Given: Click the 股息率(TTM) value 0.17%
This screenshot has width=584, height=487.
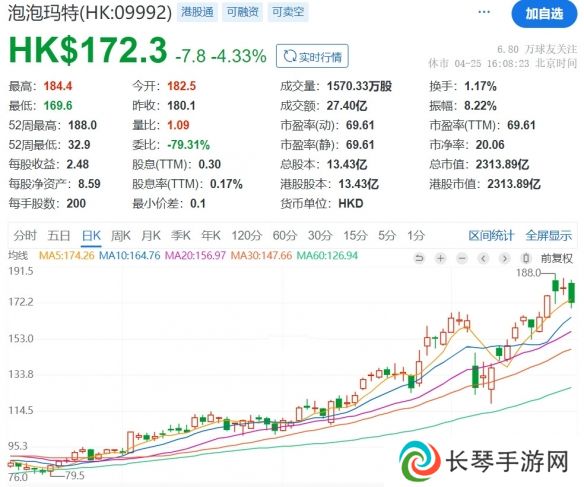Looking at the screenshot, I should pos(226,184).
